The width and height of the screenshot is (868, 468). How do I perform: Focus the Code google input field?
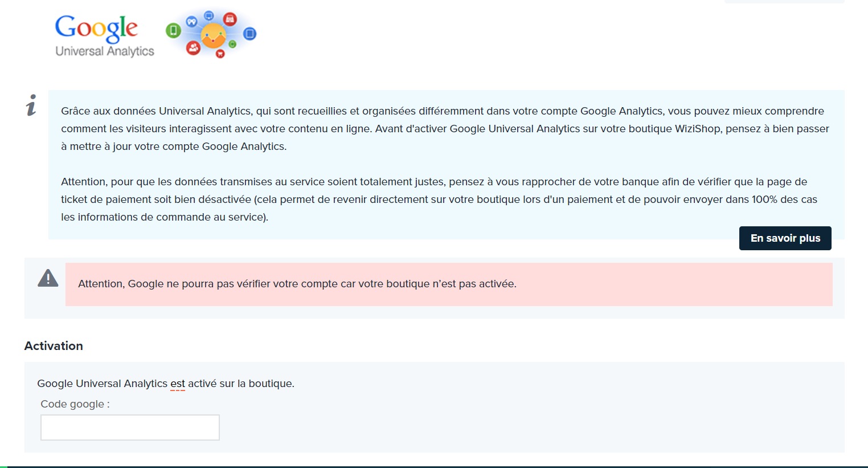tap(130, 428)
